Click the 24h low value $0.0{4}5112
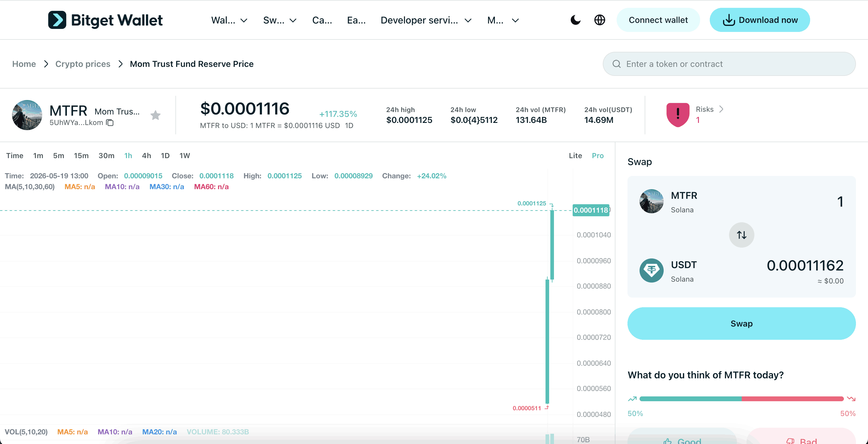This screenshot has width=868, height=444. [474, 120]
